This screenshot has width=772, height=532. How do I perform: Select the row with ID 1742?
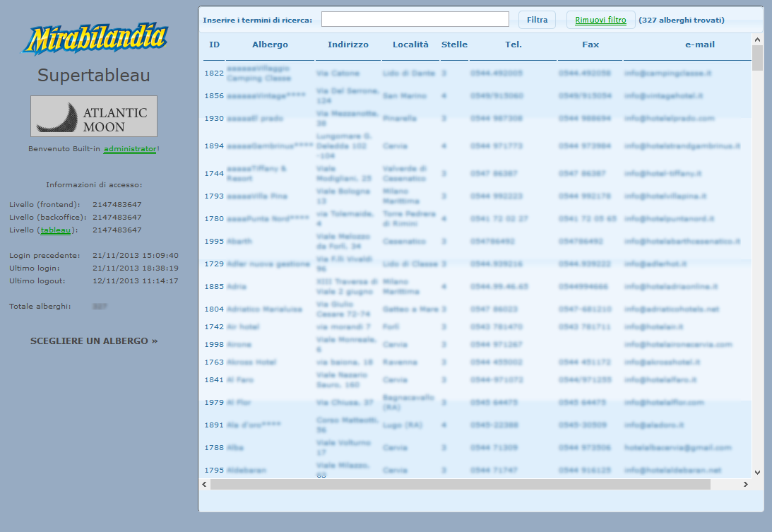[x=477, y=326]
